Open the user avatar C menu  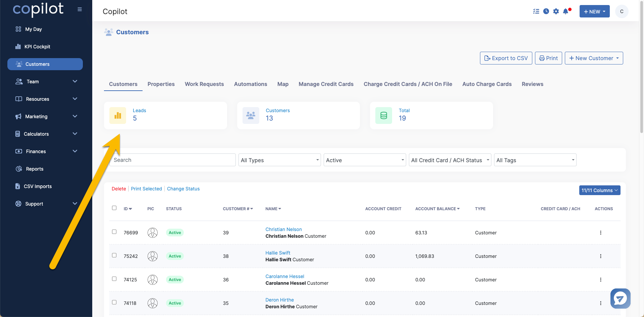(x=622, y=11)
